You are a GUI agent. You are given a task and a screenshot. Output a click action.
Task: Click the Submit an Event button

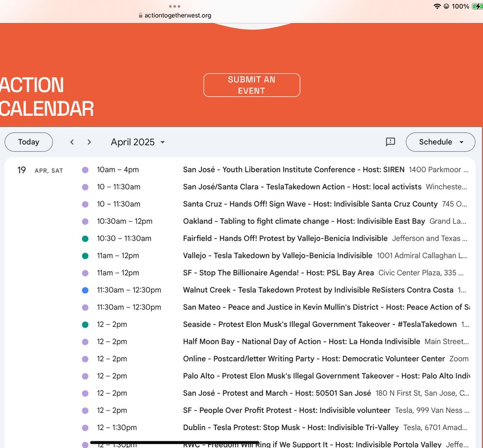pos(252,85)
